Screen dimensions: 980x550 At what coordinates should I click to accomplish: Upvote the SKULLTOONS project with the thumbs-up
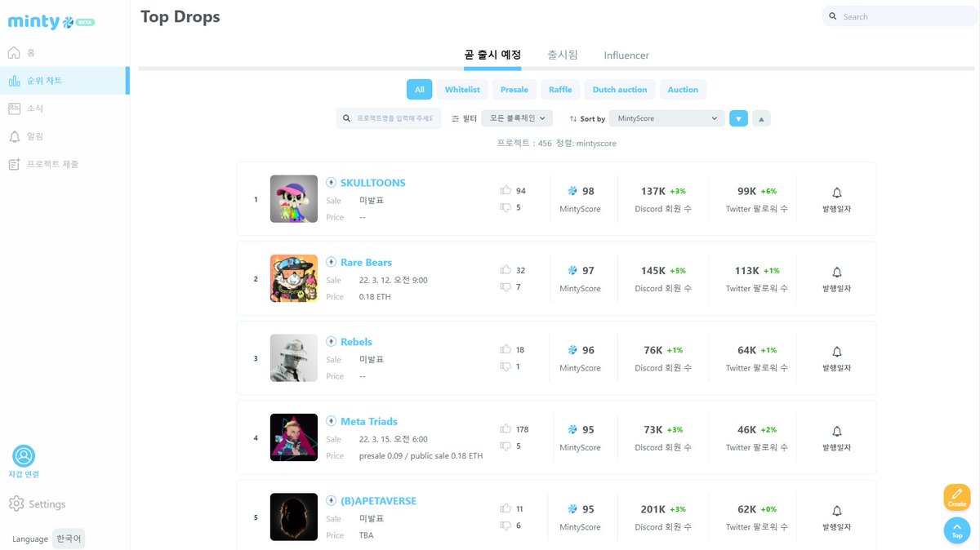[x=506, y=189]
